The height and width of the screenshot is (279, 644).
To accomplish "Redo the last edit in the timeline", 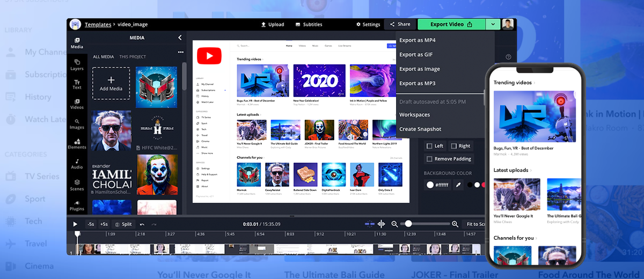I will point(154,224).
